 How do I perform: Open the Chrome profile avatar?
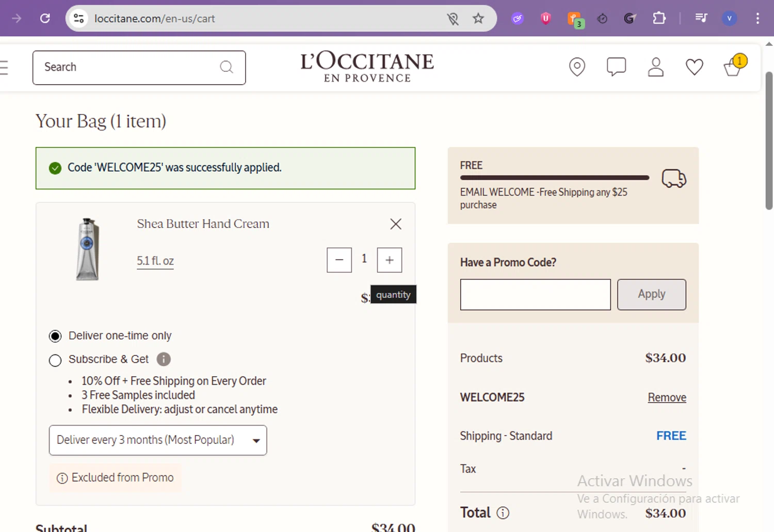tap(729, 19)
